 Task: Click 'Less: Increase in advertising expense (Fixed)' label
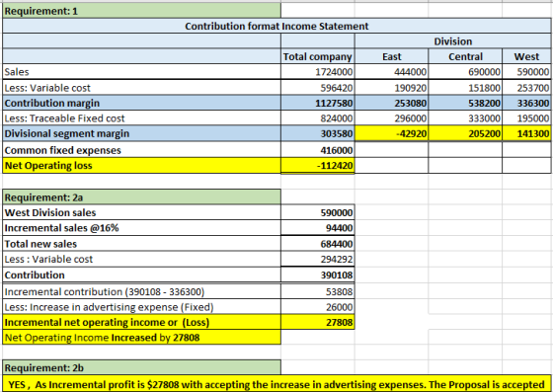(x=142, y=307)
